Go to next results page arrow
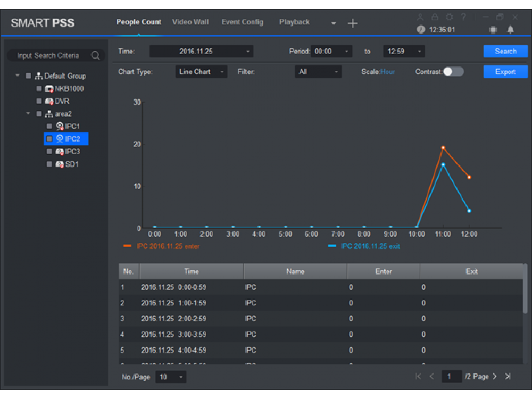The image size is (532, 399). point(495,377)
